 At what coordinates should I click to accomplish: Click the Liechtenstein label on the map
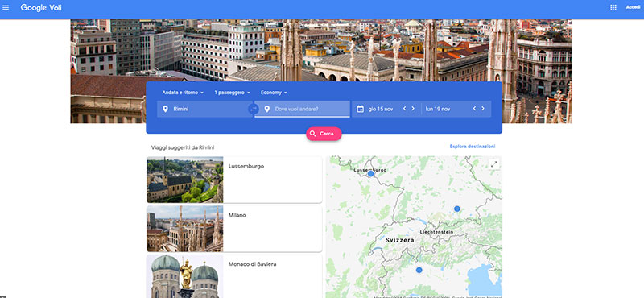436,232
